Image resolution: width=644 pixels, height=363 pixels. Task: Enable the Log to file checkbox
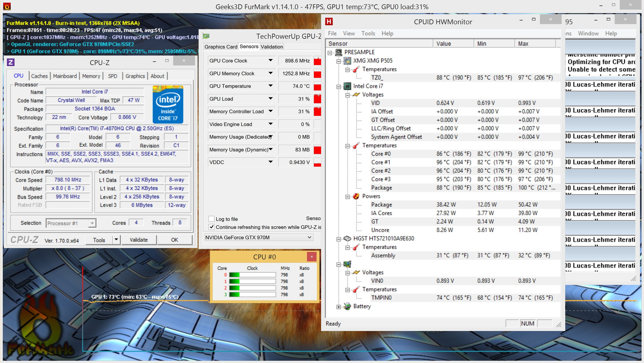coord(211,219)
